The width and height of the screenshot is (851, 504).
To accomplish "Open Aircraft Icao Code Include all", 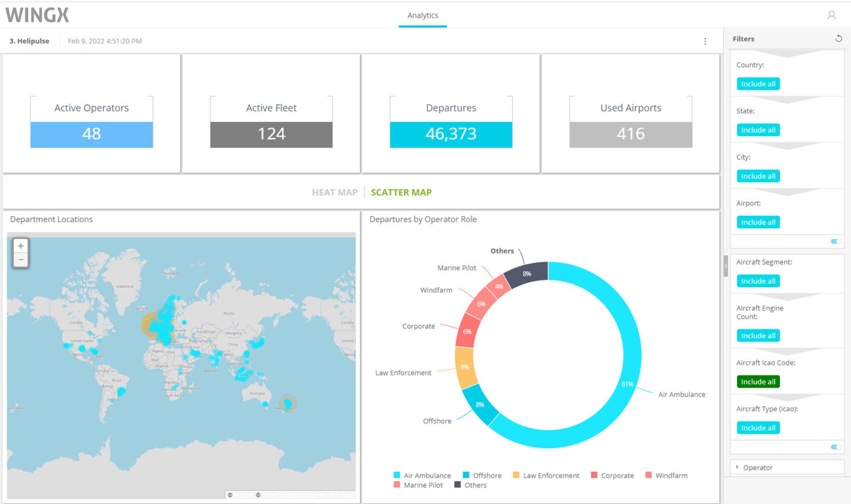I will [758, 382].
